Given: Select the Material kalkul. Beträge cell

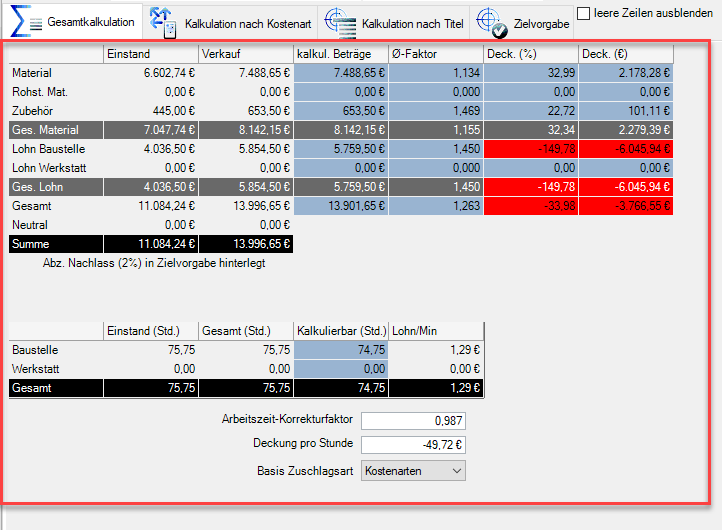Looking at the screenshot, I should coord(340,73).
